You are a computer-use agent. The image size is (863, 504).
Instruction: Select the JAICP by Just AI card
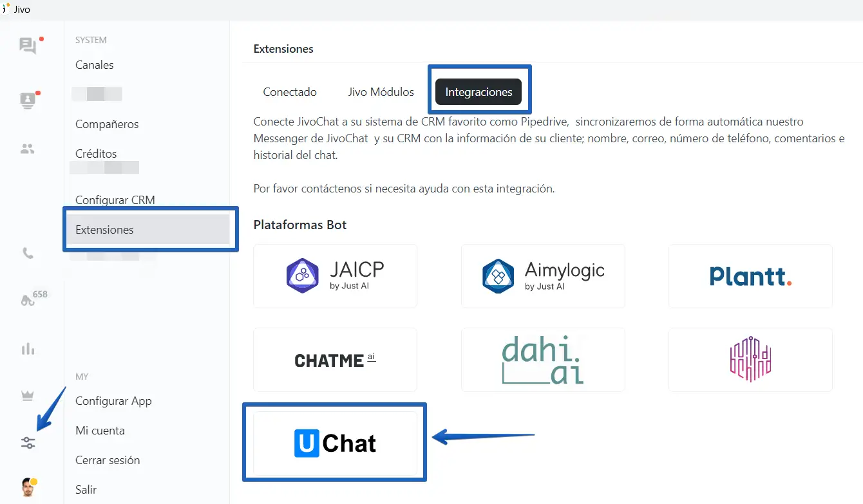(x=335, y=276)
